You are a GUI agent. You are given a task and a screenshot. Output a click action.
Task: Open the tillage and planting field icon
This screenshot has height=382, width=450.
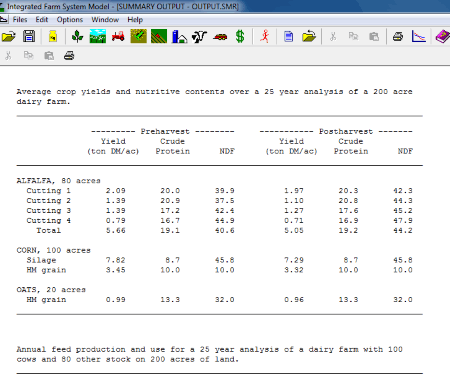(159, 36)
